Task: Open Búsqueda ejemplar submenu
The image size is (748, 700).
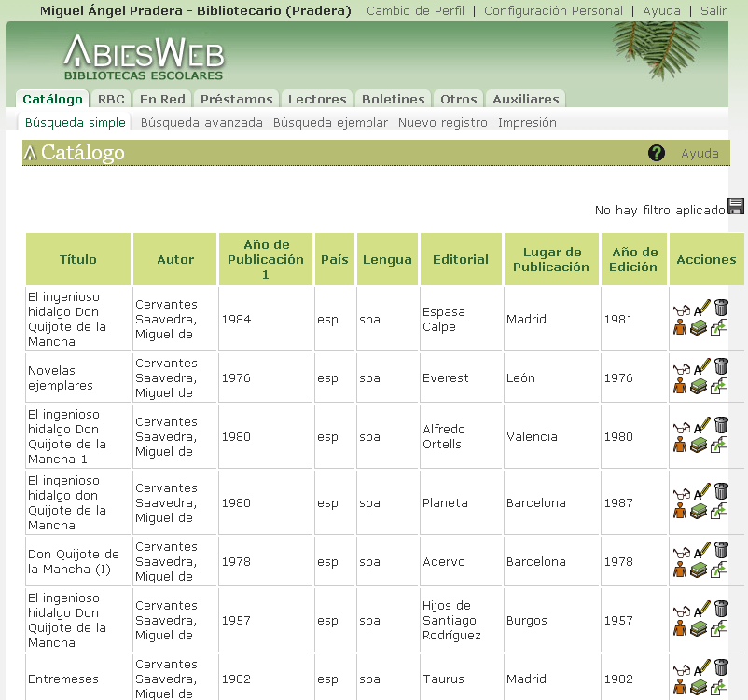Action: tap(330, 122)
